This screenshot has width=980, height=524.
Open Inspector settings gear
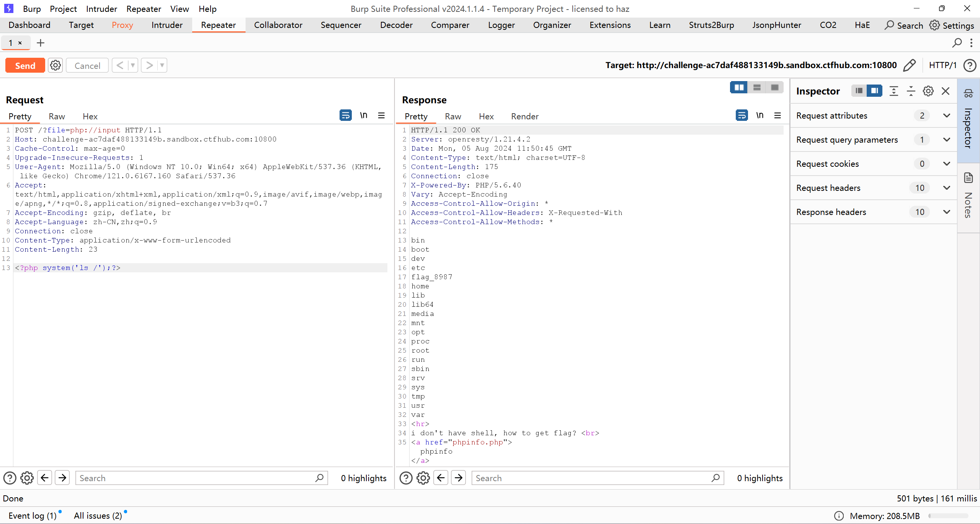click(x=928, y=91)
